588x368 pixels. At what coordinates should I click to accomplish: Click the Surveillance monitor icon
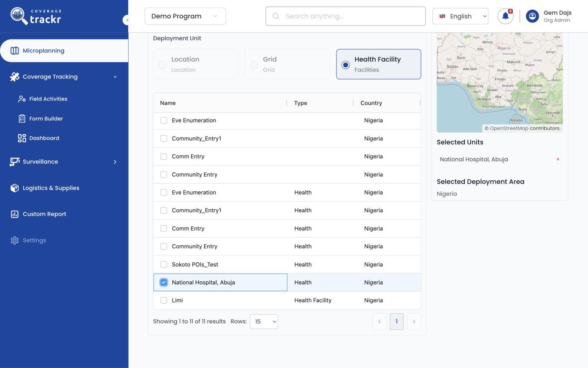pos(15,162)
